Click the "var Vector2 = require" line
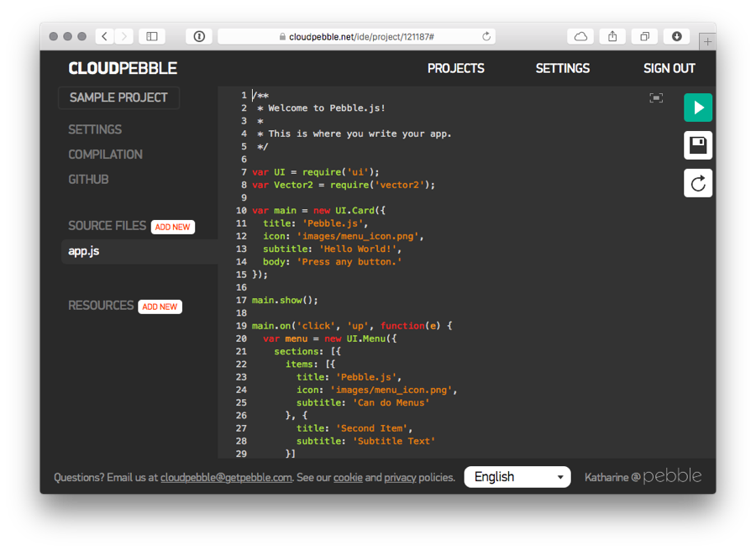This screenshot has width=756, height=551. click(343, 185)
